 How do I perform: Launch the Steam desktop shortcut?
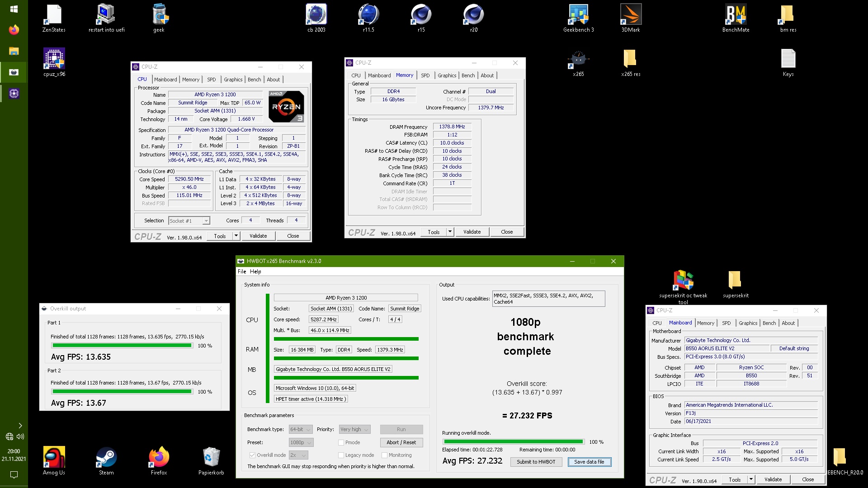pos(106,461)
